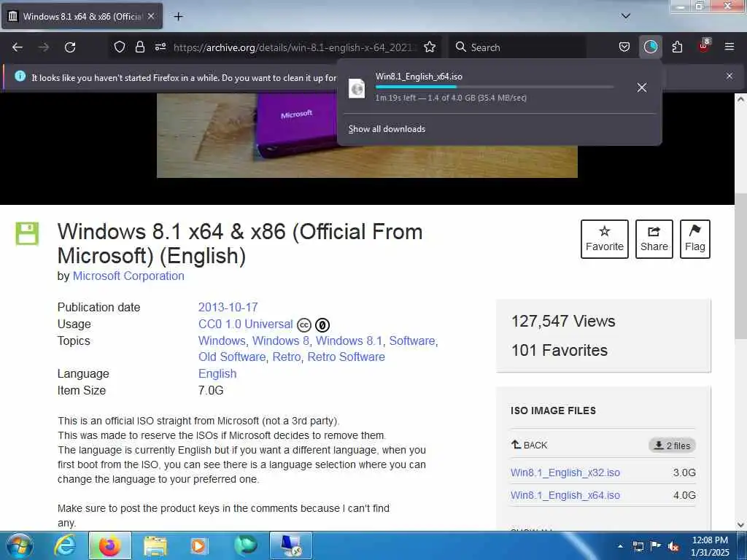Open the tracking protection shield icon
This screenshot has width=747, height=560.
tap(120, 47)
